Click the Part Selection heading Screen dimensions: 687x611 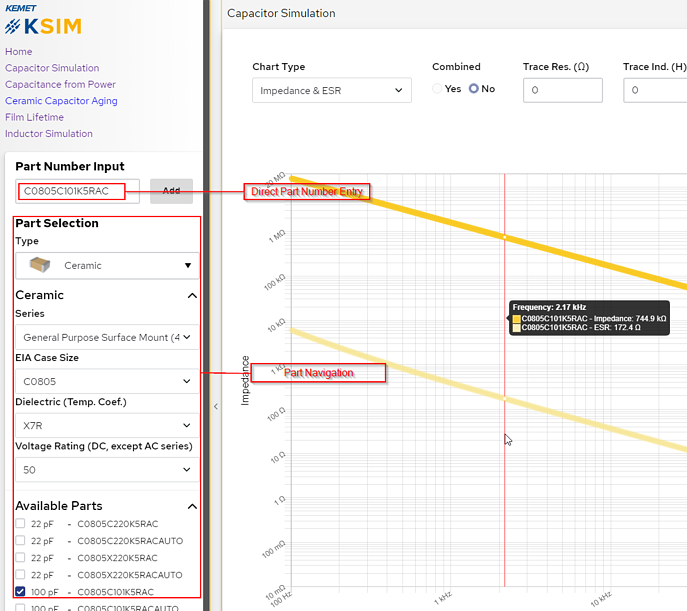pos(57,223)
